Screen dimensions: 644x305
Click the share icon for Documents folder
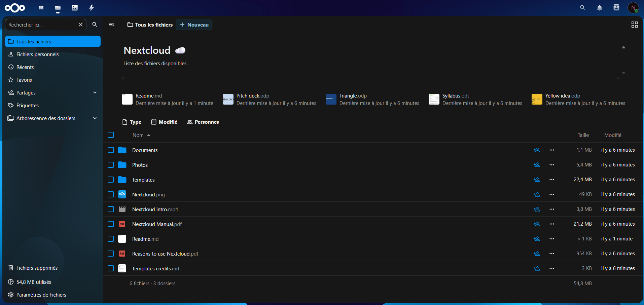point(536,150)
